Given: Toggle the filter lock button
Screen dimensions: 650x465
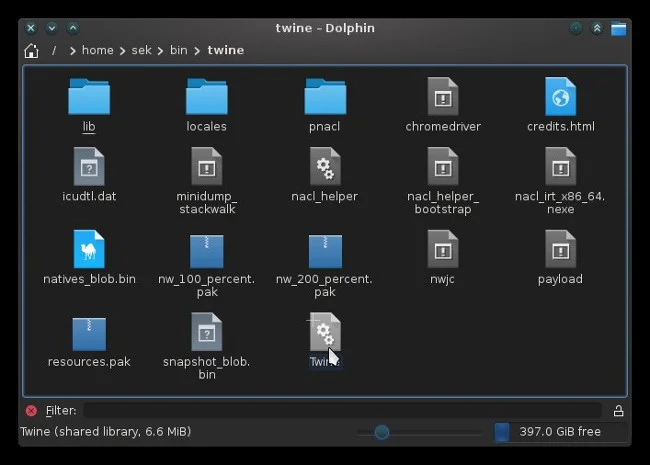Looking at the screenshot, I should point(618,410).
